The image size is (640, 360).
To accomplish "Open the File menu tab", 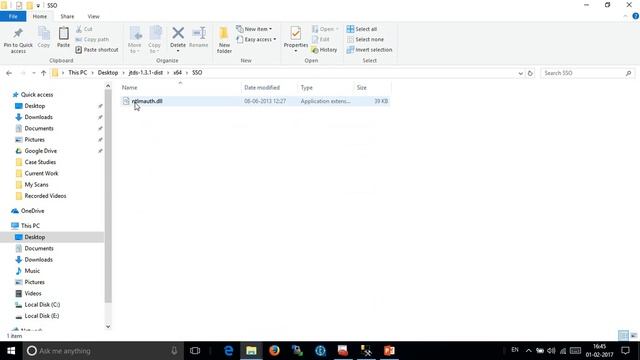I will pyautogui.click(x=13, y=16).
